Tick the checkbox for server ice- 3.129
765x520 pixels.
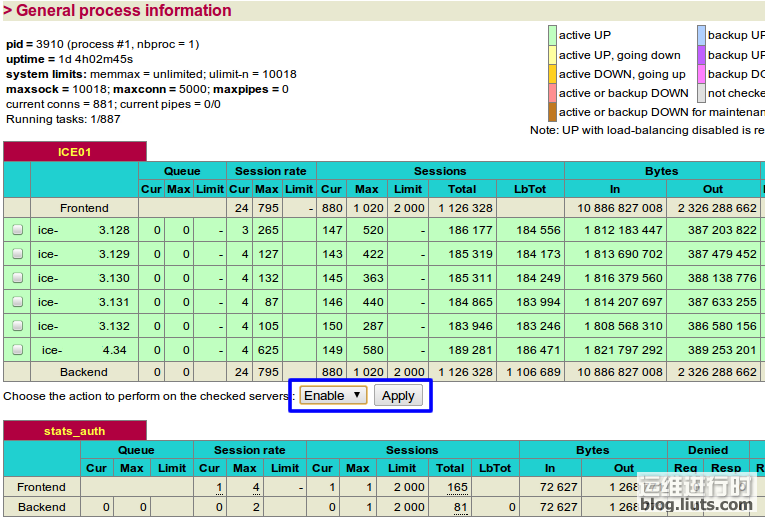coord(17,254)
